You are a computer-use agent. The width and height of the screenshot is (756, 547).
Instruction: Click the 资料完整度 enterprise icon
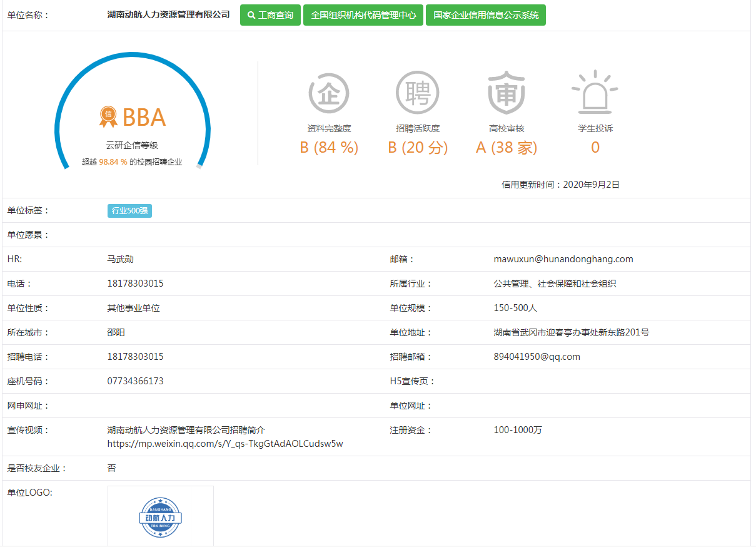(x=329, y=93)
